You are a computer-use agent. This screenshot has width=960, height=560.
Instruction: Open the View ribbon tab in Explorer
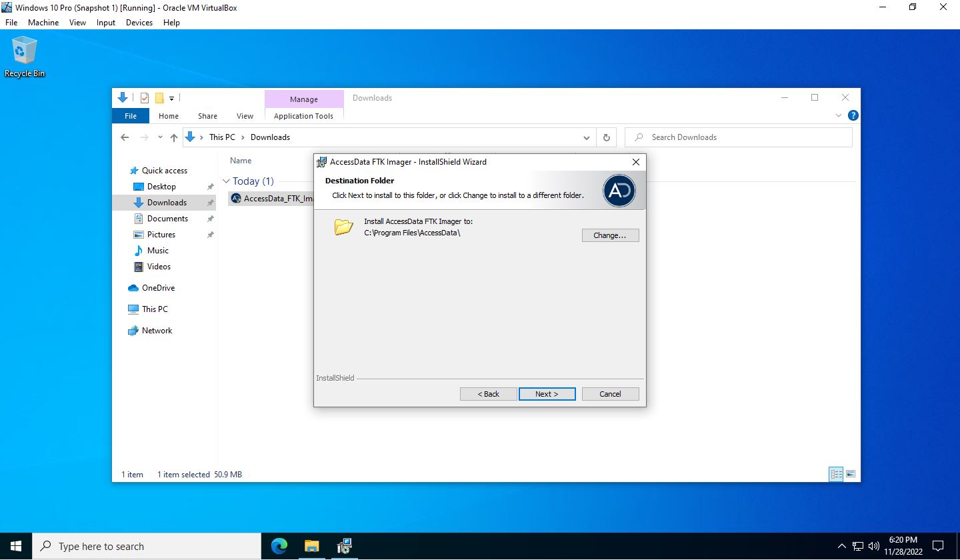click(x=245, y=116)
